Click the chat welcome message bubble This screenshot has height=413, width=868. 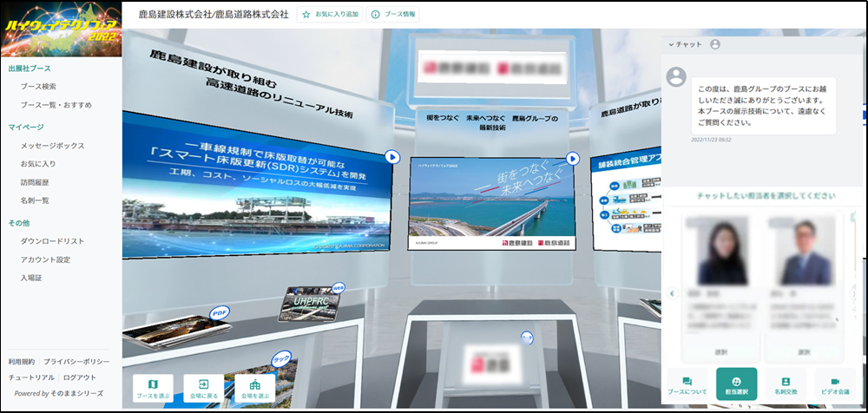pos(764,105)
